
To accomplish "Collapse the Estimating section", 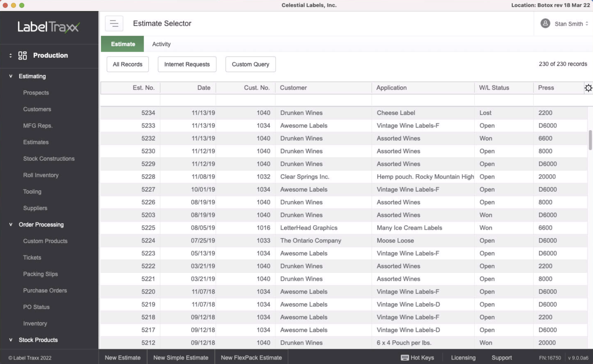I will (x=11, y=76).
